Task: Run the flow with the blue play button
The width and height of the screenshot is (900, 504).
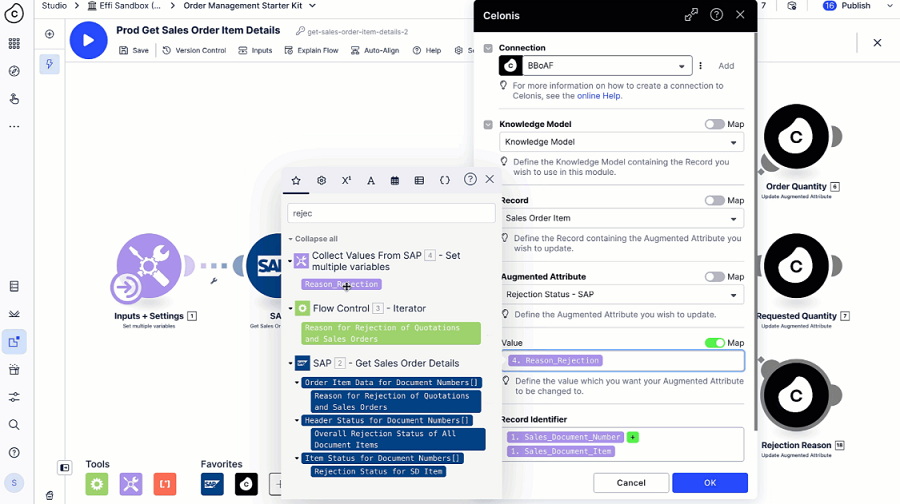Action: [89, 41]
